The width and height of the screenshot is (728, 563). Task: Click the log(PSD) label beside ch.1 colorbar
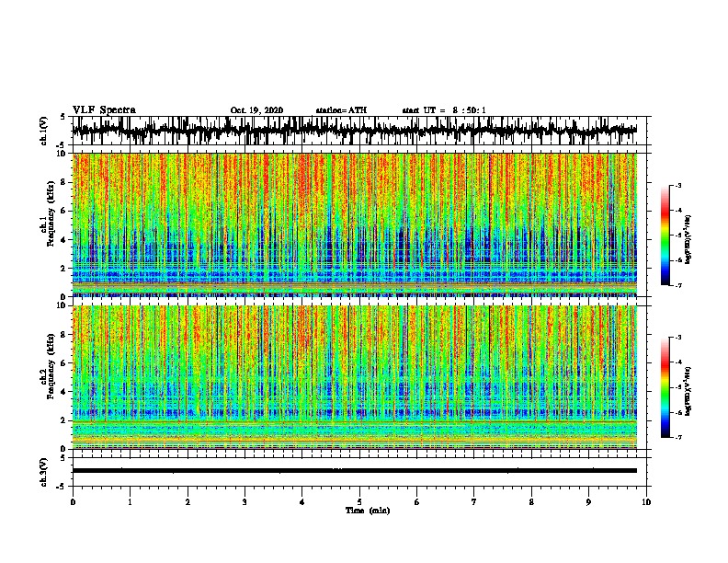(x=688, y=240)
